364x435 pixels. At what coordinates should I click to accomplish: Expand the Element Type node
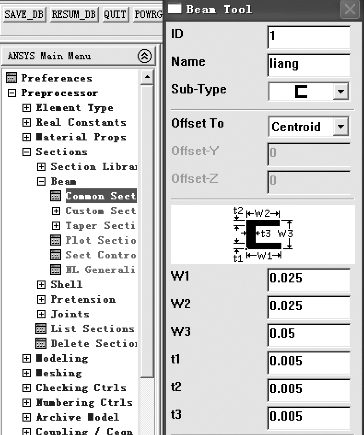click(x=27, y=108)
